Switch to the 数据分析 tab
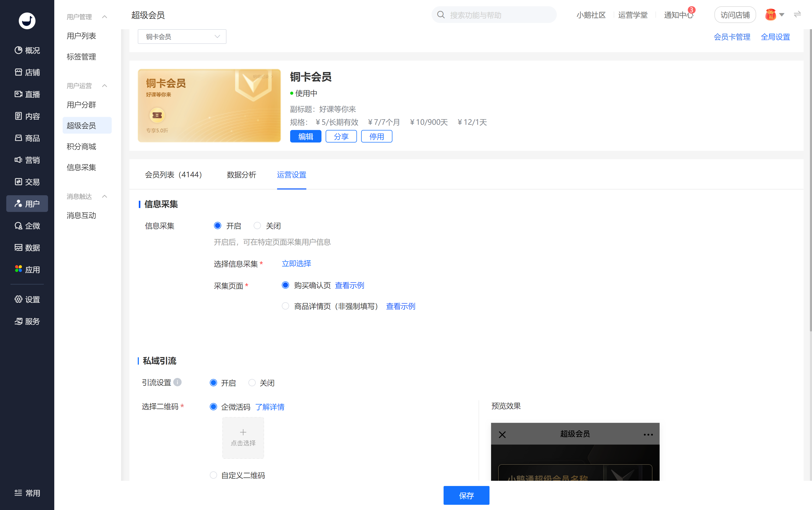Image resolution: width=812 pixels, height=510 pixels. (x=241, y=174)
